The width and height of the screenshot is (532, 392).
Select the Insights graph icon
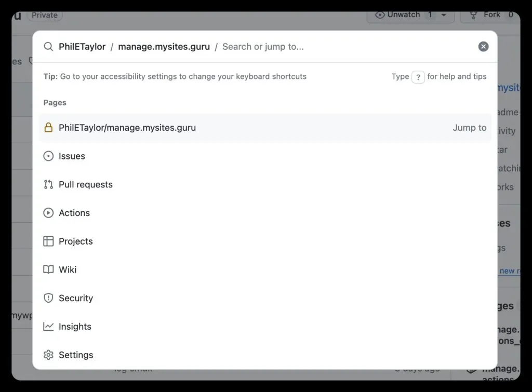[48, 326]
